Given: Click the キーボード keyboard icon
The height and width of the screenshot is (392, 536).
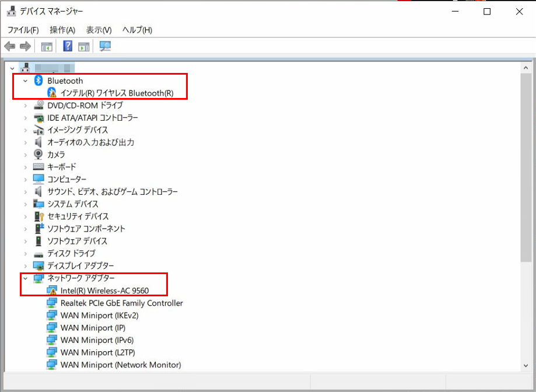Looking at the screenshot, I should 38,167.
